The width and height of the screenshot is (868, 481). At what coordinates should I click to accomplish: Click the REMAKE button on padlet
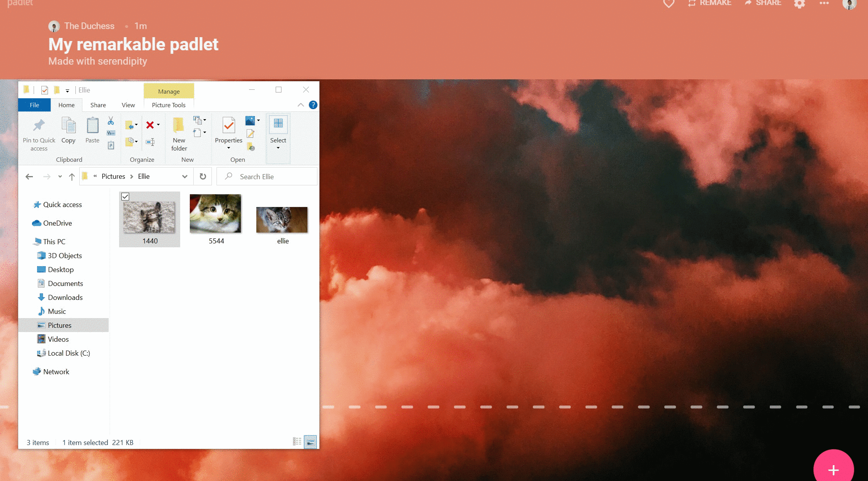710,3
